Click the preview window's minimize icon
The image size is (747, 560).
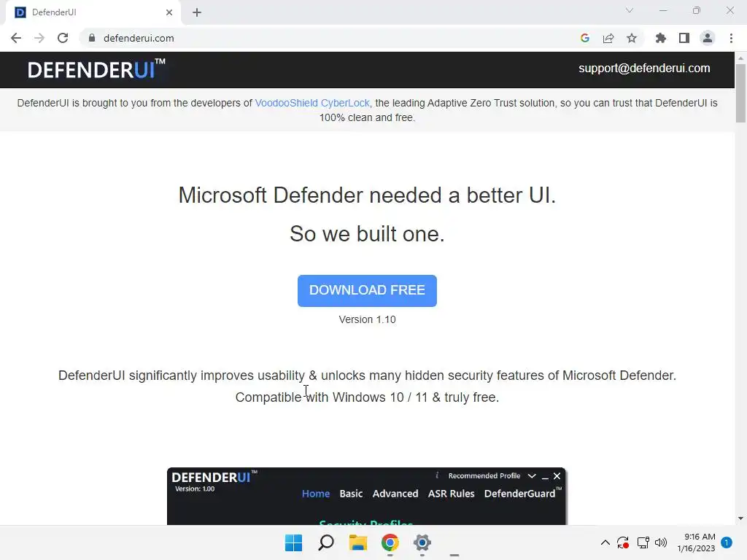click(x=545, y=477)
